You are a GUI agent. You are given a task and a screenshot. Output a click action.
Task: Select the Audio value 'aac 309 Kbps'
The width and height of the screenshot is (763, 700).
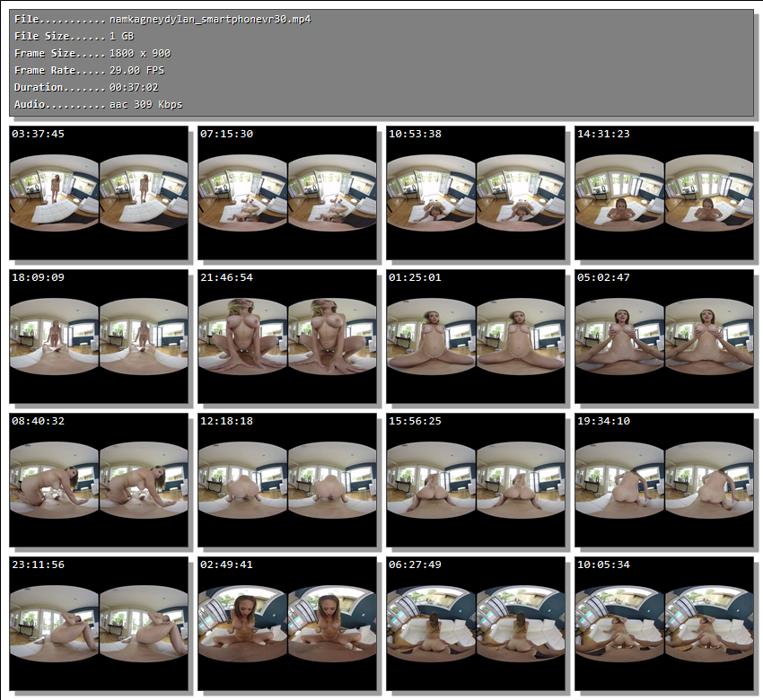tap(146, 105)
